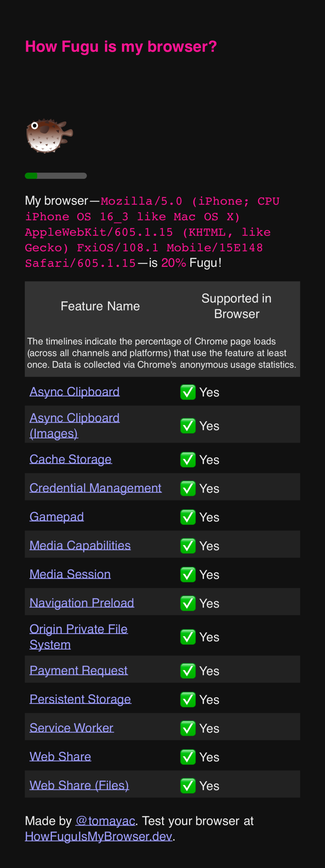Click the green Fugu progress bar
Screen dimensions: 325x868
coord(56,176)
